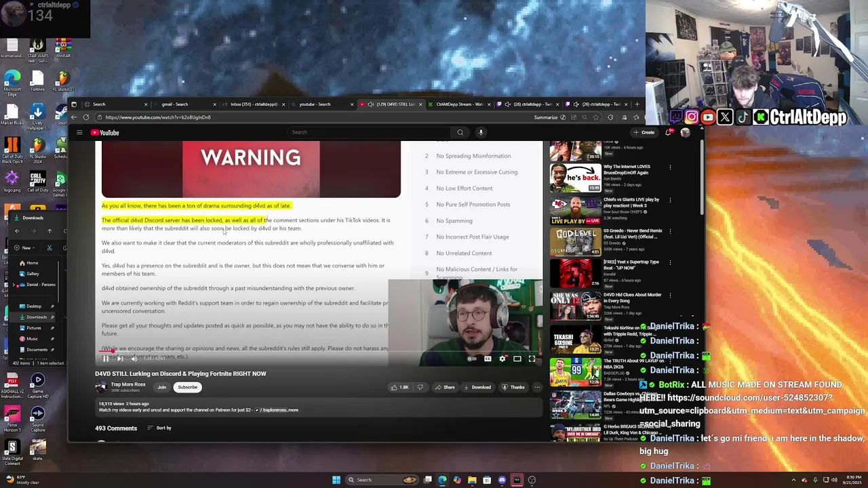Screen dimensions: 868x488
Task: Toggle closed captions in video player
Action: point(488,359)
